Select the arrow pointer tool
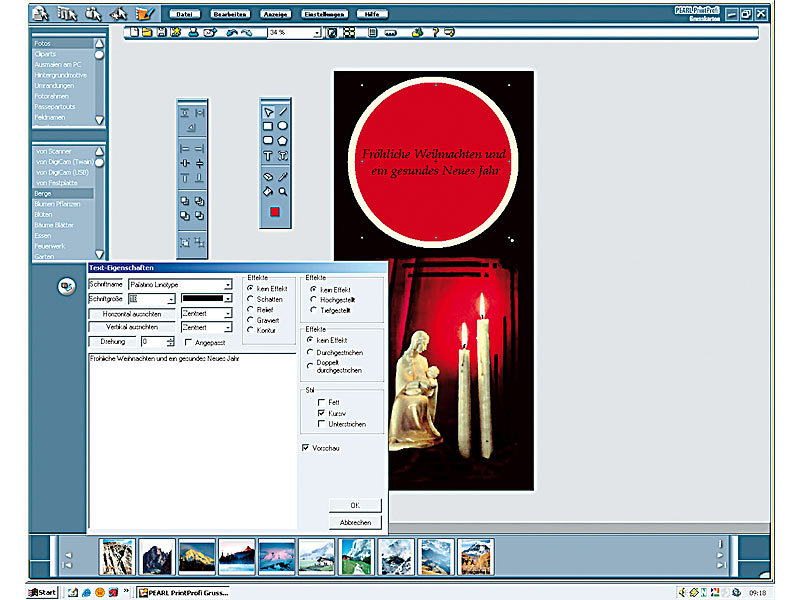This screenshot has height=600, width=800. tap(268, 112)
